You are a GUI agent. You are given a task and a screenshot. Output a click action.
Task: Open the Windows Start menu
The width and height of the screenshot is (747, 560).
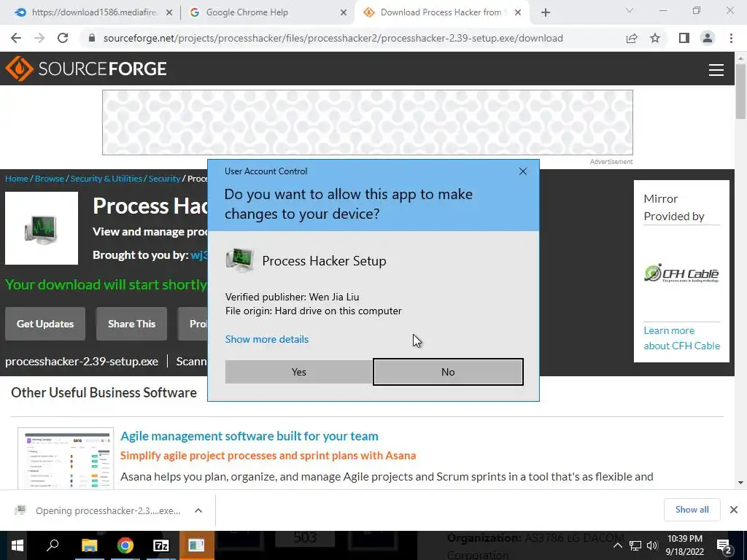pyautogui.click(x=18, y=545)
